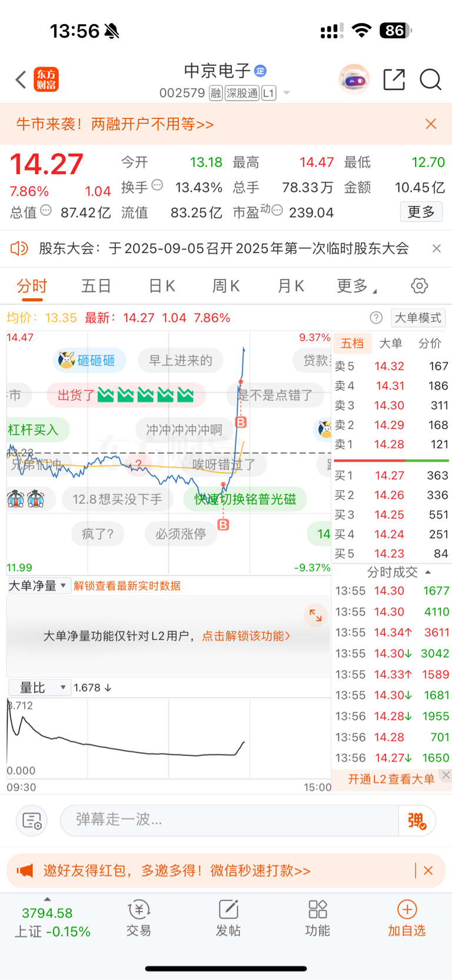
Task: Select the 五档 order book tab
Action: click(x=352, y=343)
